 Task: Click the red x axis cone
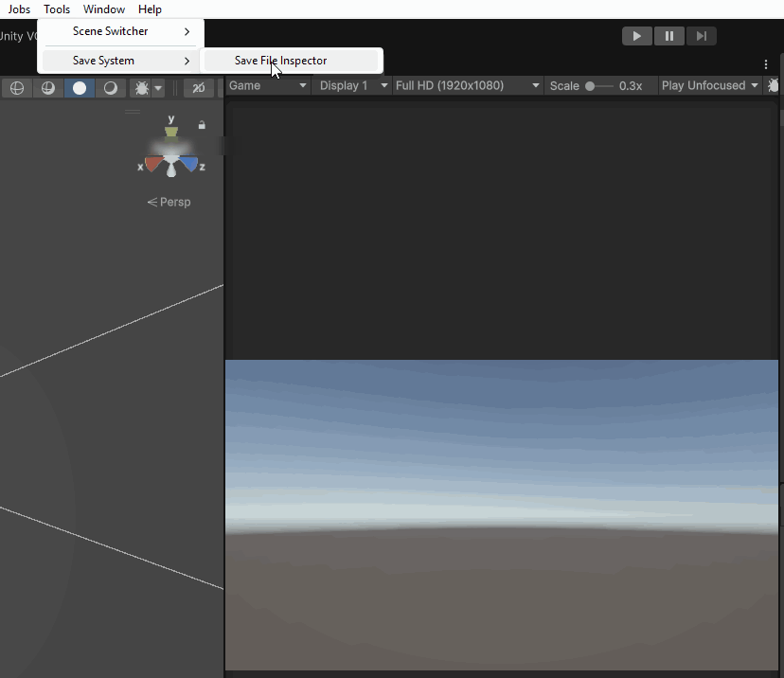coord(153,164)
